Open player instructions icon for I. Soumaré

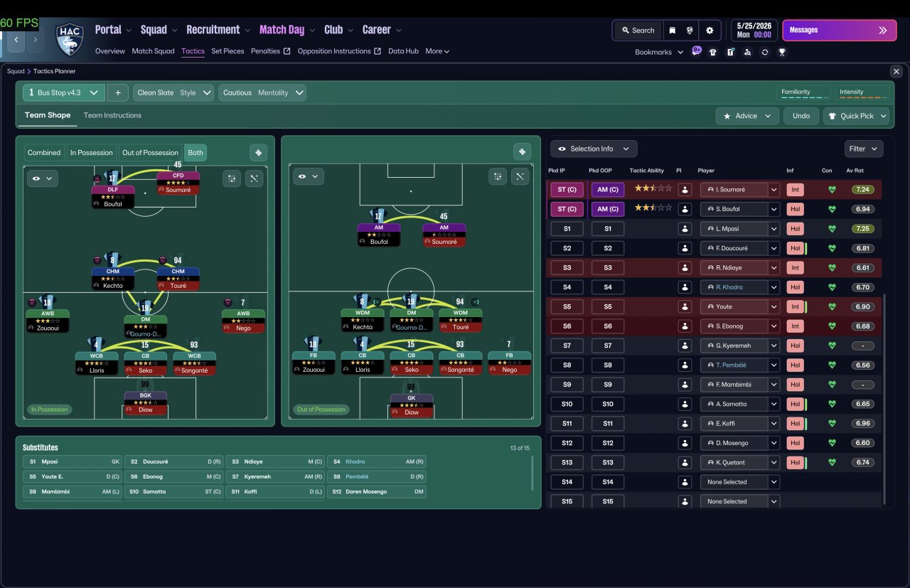click(685, 190)
